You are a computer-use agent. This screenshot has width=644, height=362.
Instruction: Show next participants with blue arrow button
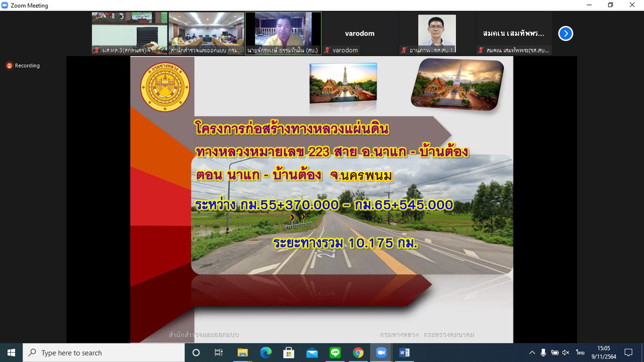(x=565, y=33)
